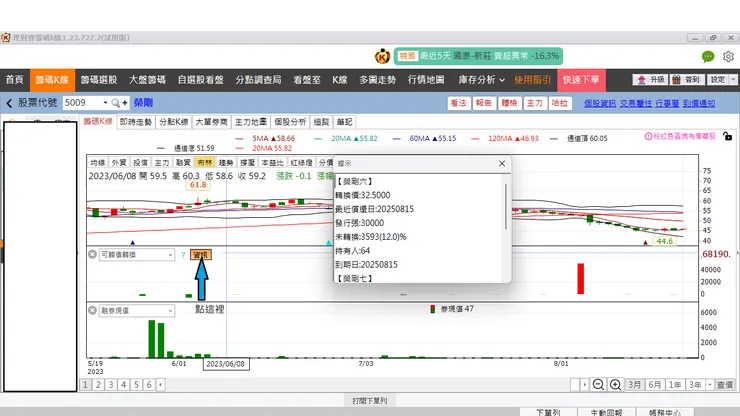Zoom in the chart
This screenshot has height=416, width=740.
pos(615,384)
